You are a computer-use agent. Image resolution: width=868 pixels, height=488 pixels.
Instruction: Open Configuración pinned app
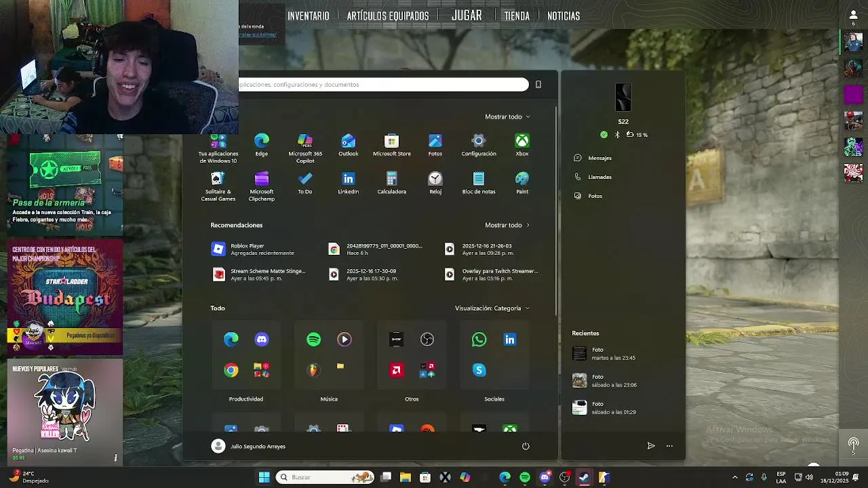click(x=479, y=145)
